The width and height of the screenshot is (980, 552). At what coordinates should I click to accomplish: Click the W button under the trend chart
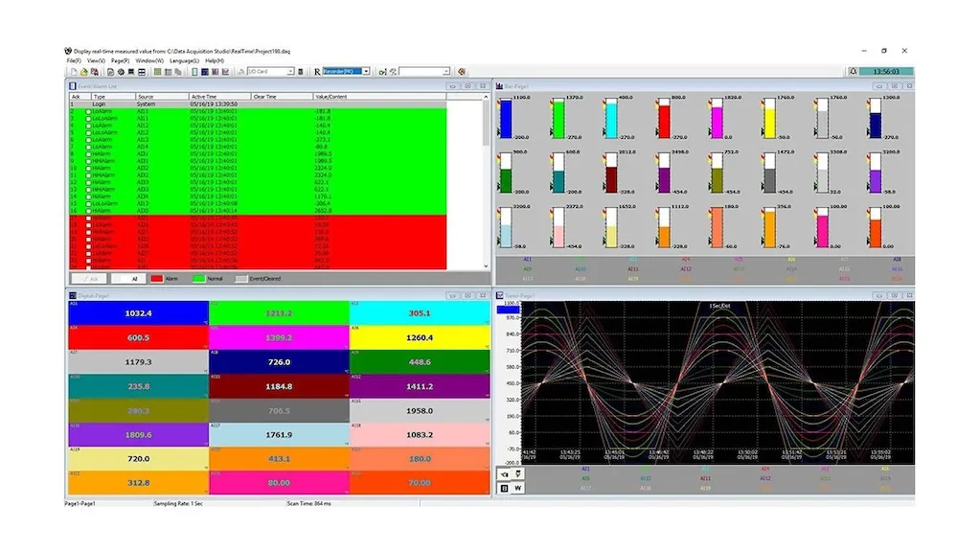pos(518,488)
